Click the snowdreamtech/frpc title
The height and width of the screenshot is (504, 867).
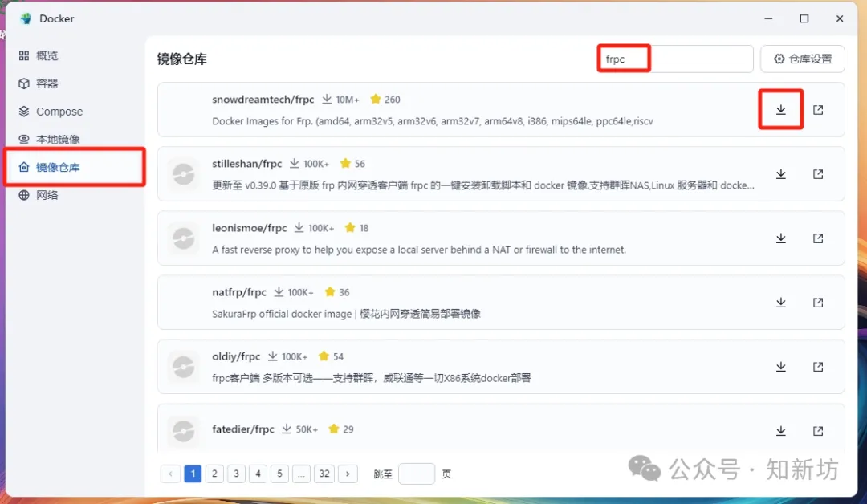(263, 100)
